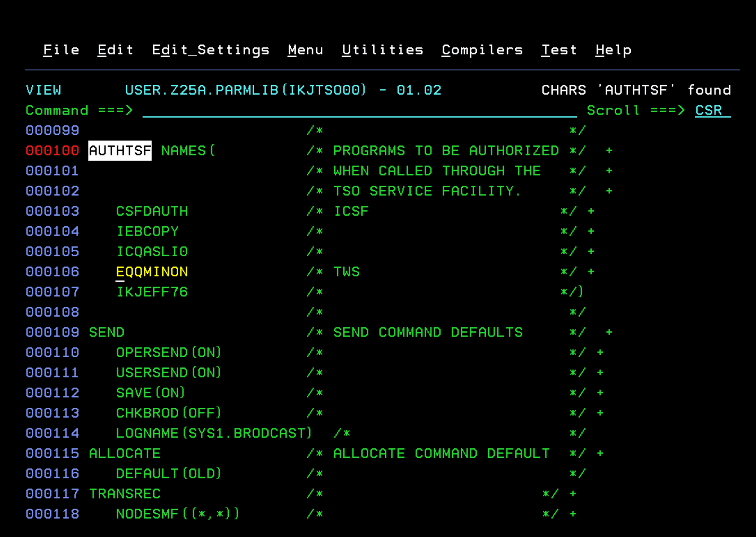The image size is (756, 537).
Task: Click the CSFDAUTH entry on line 000103
Action: pos(152,211)
